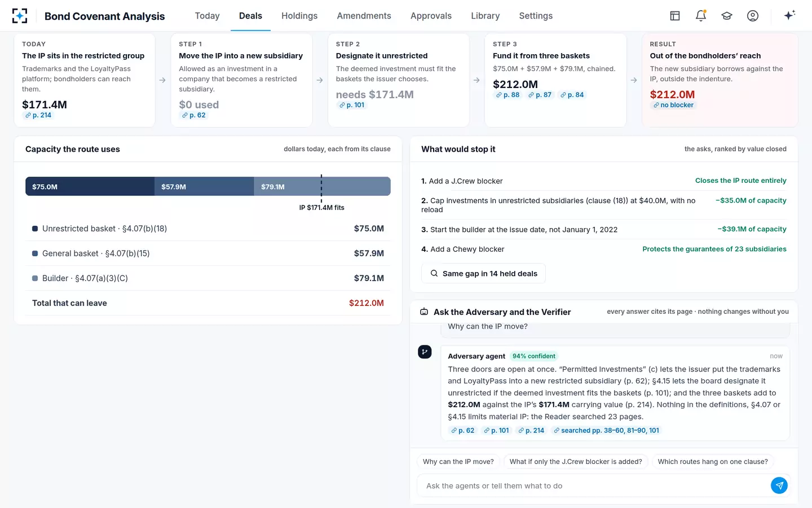The width and height of the screenshot is (812, 508).
Task: Open the notifications bell
Action: click(x=701, y=16)
